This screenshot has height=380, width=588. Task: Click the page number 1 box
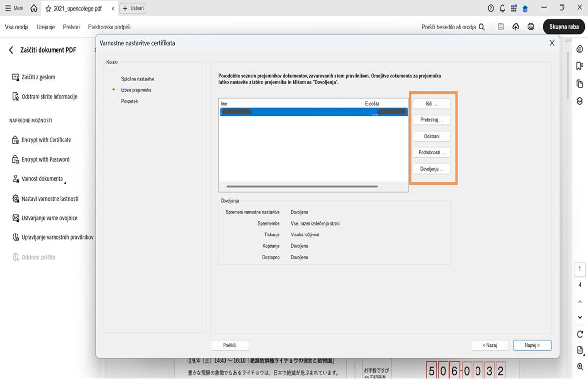pyautogui.click(x=580, y=269)
